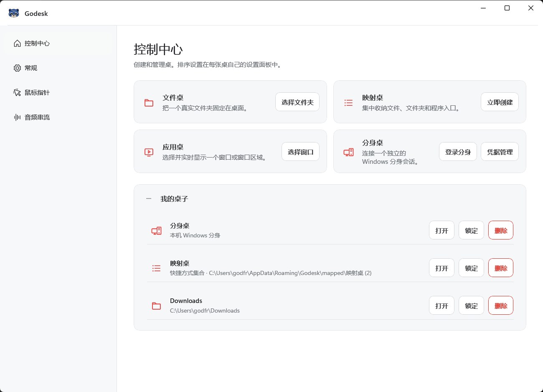Click the monitor icon in the 分身桌 card
The width and height of the screenshot is (543, 392).
pos(348,152)
